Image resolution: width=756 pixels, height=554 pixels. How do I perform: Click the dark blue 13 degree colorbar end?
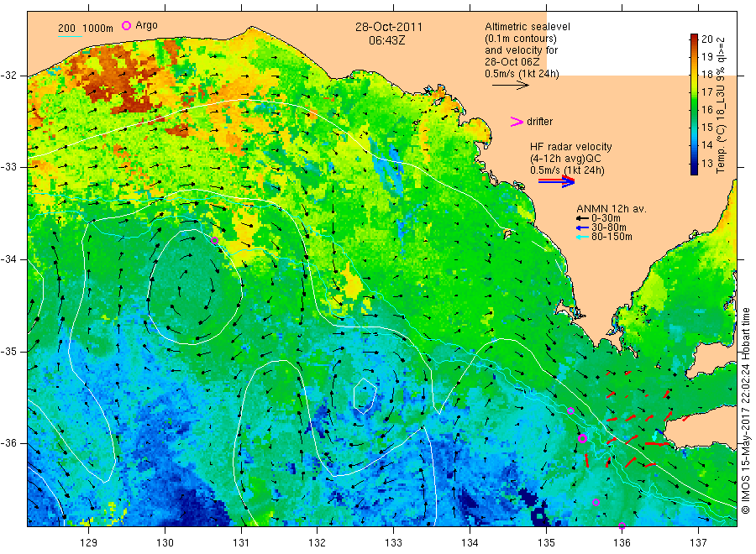695,170
